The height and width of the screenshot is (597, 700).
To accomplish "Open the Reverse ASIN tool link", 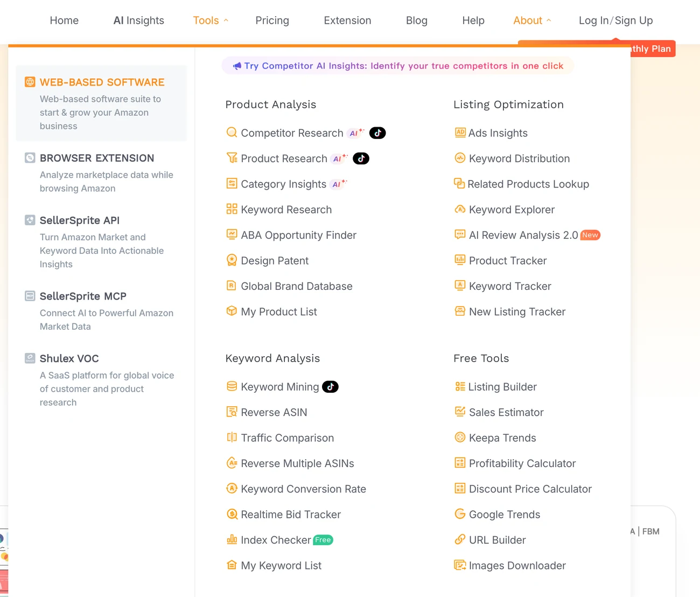I will pyautogui.click(x=274, y=412).
